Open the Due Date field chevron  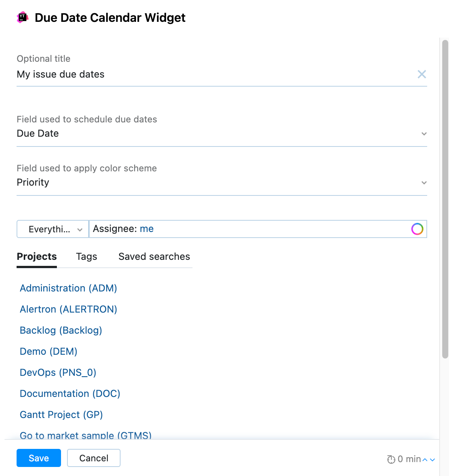point(424,134)
